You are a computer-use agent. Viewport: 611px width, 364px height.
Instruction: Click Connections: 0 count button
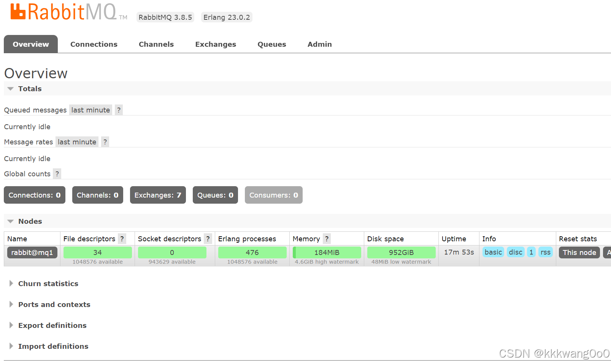click(35, 195)
